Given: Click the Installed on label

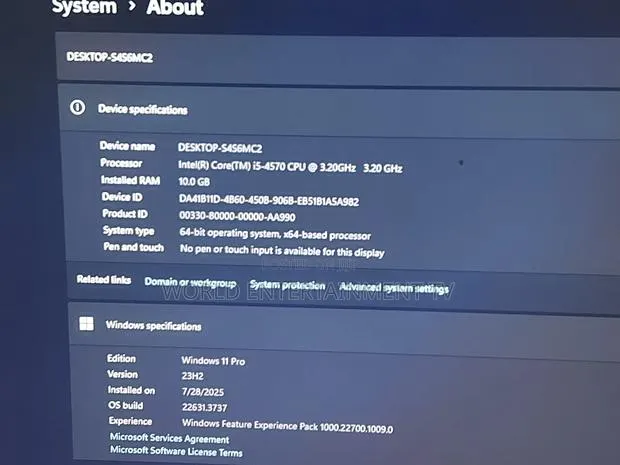Looking at the screenshot, I should tap(132, 390).
